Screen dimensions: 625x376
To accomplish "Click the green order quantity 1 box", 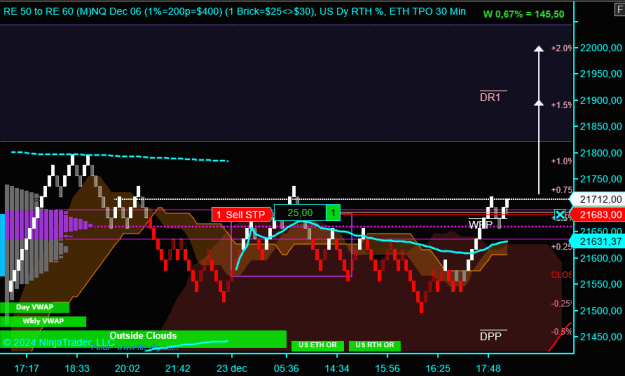I will 333,213.
